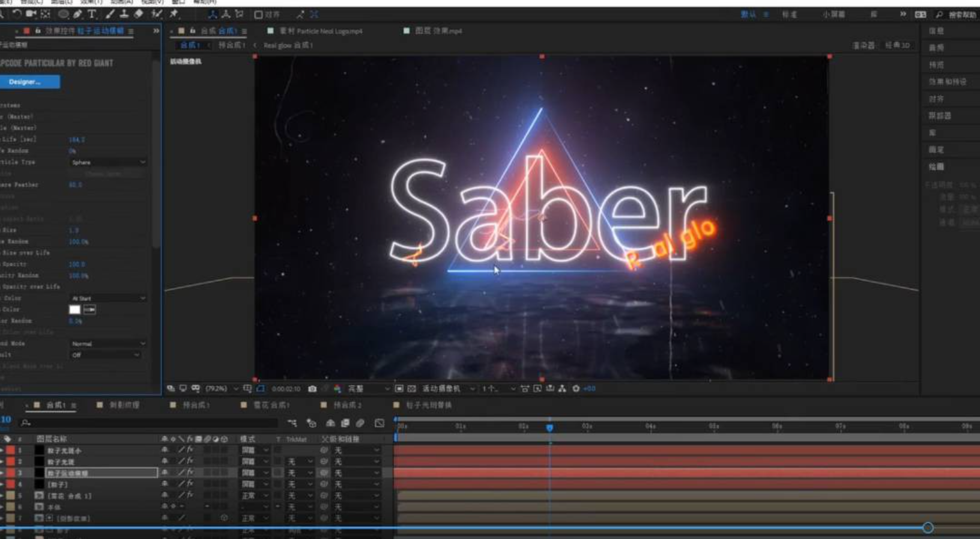Switch to 预合成1 timeline tab
980x539 pixels.
196,406
